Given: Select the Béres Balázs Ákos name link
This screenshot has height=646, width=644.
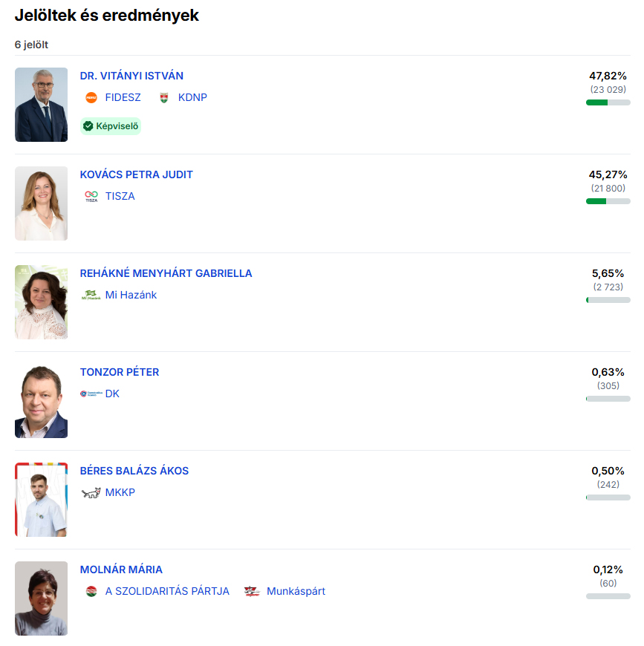Looking at the screenshot, I should point(134,471).
